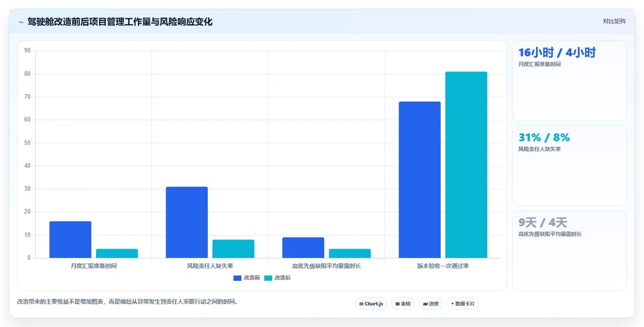Click the cyan 改造后 legend color box

pyautogui.click(x=268, y=278)
